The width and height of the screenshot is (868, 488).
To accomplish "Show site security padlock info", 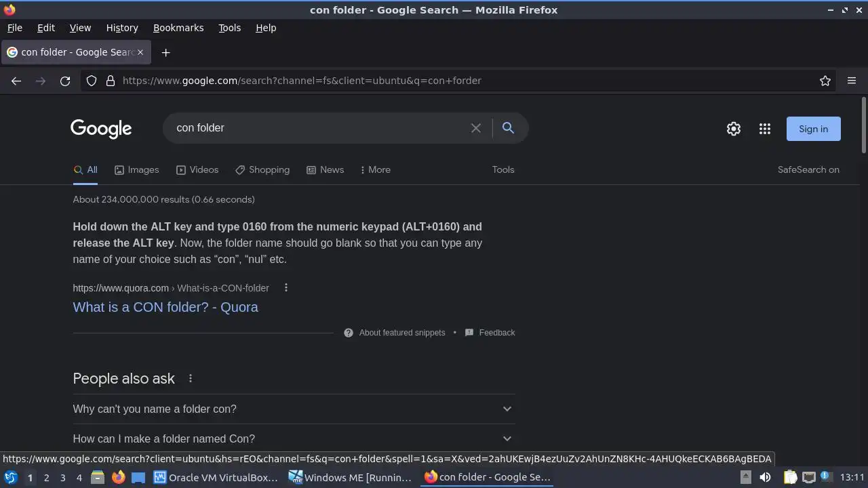I will click(x=111, y=81).
